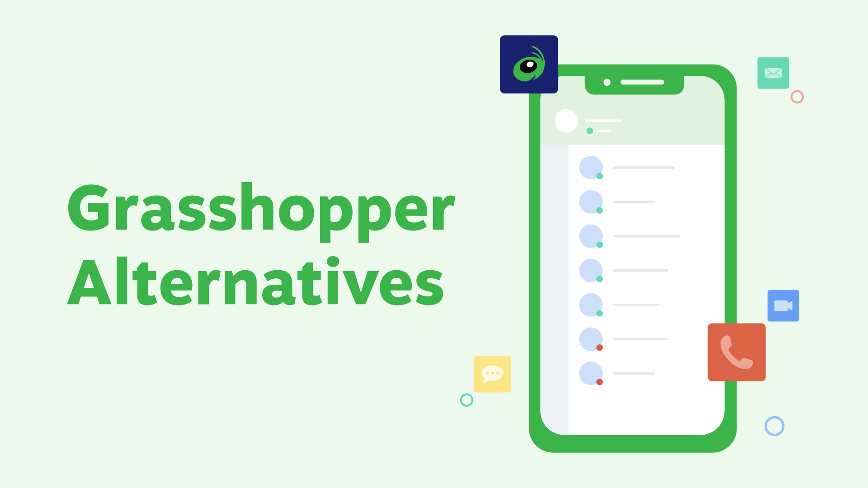Click the video camera icon
This screenshot has width=868, height=488.
[x=784, y=305]
